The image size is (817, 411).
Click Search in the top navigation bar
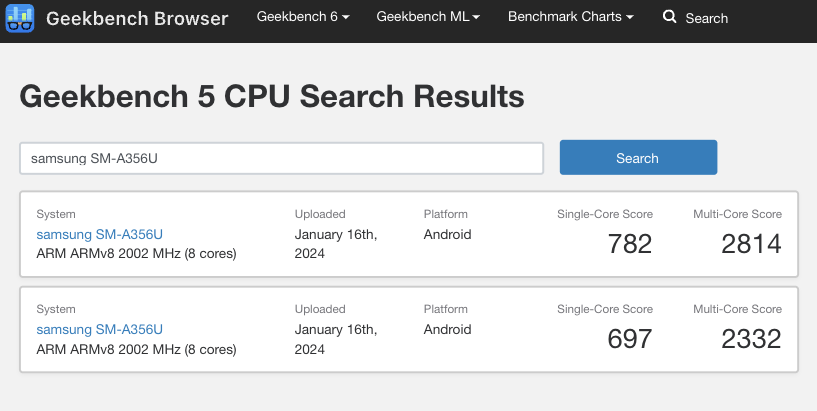coord(707,18)
